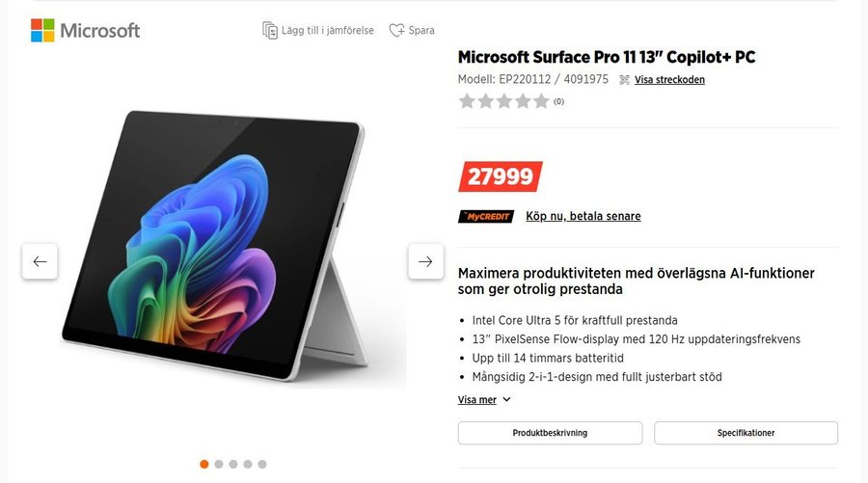
Task: Click the red 27999 price tag
Action: pyautogui.click(x=500, y=176)
